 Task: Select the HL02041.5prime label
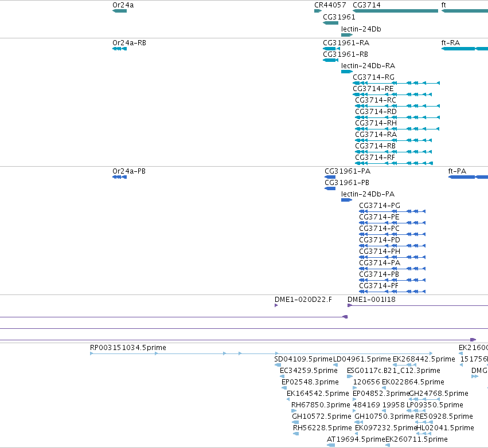[x=445, y=428]
